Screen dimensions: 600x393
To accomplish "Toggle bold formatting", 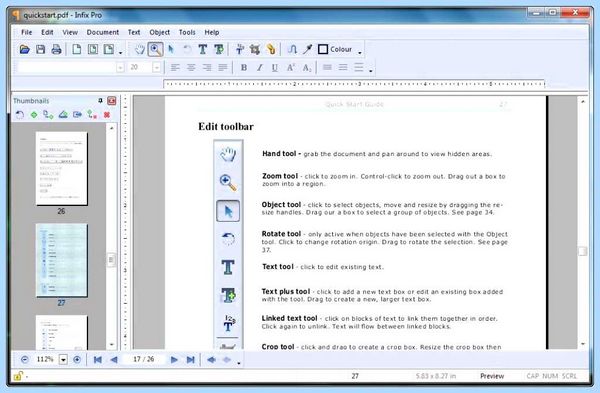I will (244, 68).
